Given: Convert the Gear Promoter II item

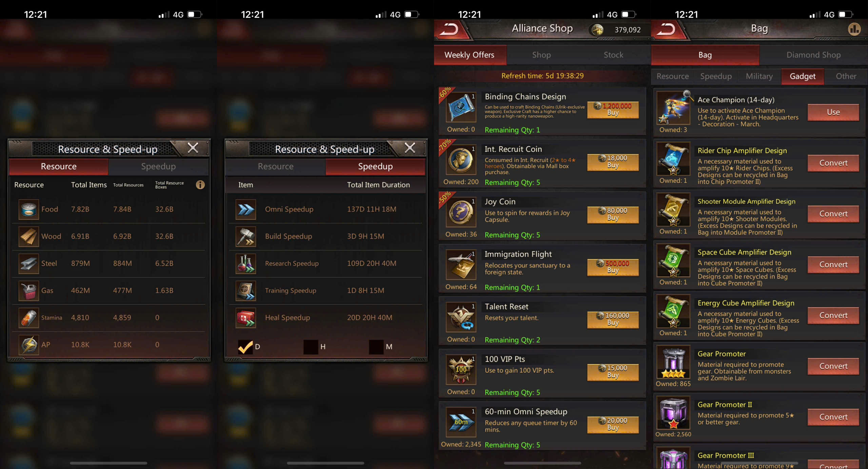Looking at the screenshot, I should click(x=833, y=417).
